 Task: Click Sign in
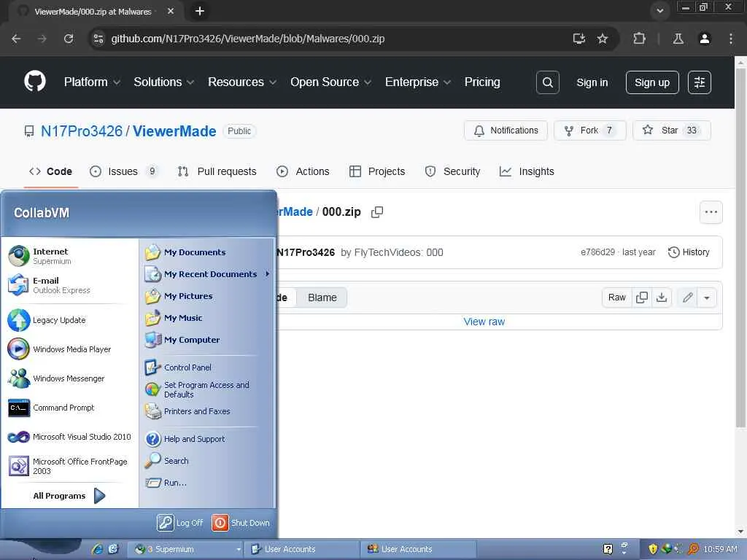(x=592, y=82)
